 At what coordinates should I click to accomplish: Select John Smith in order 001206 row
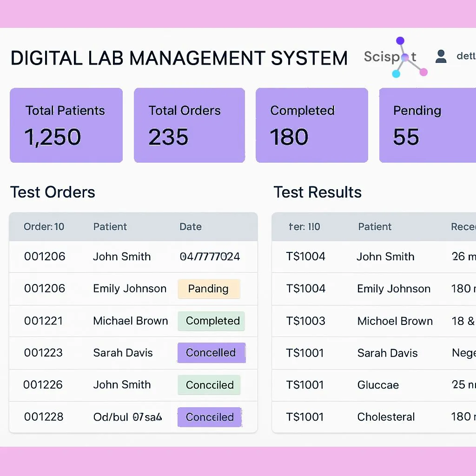[x=122, y=257]
